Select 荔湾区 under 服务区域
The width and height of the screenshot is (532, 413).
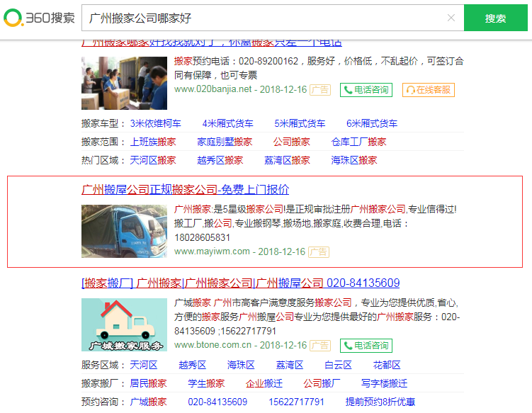click(290, 365)
